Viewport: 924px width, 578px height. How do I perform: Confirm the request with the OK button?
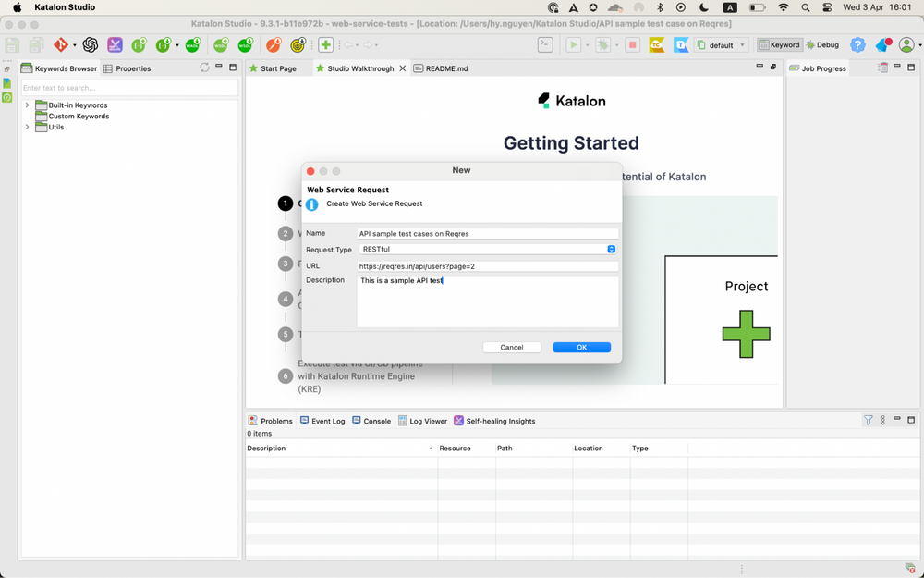[x=581, y=347]
